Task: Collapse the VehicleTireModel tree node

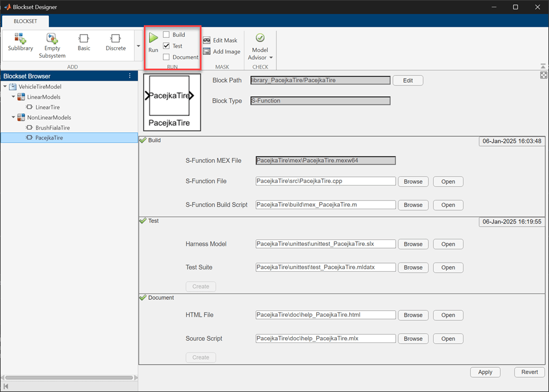Action: tap(5, 87)
